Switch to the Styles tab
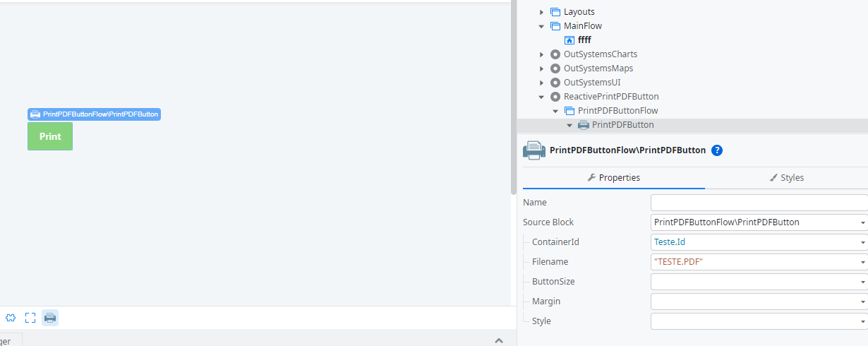 [786, 178]
